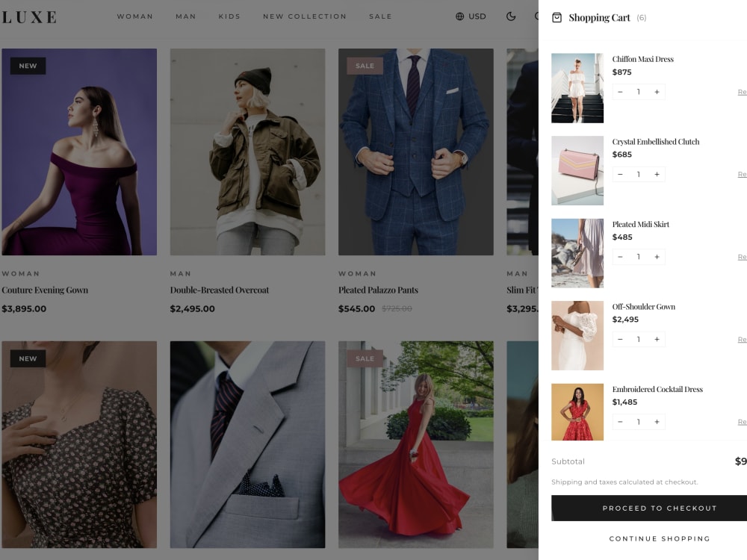Open Off-Shoulder Gown cart thumbnail
The width and height of the screenshot is (747, 560).
[577, 336]
